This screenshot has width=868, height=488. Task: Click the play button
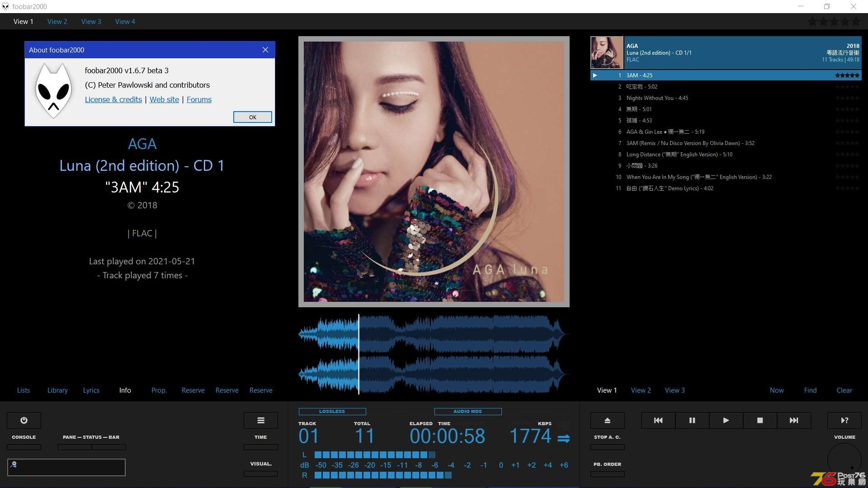[726, 420]
